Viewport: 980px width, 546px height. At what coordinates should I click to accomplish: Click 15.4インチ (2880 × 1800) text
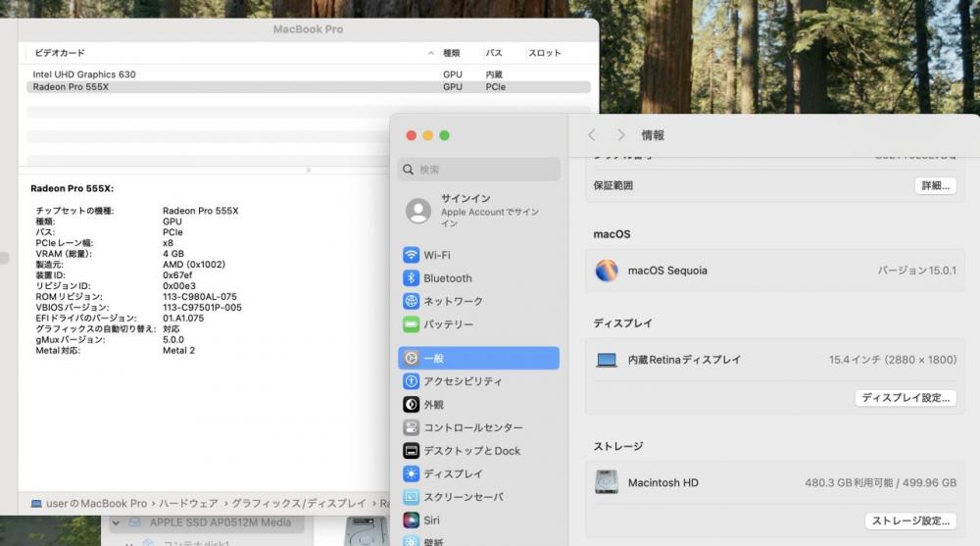click(893, 360)
